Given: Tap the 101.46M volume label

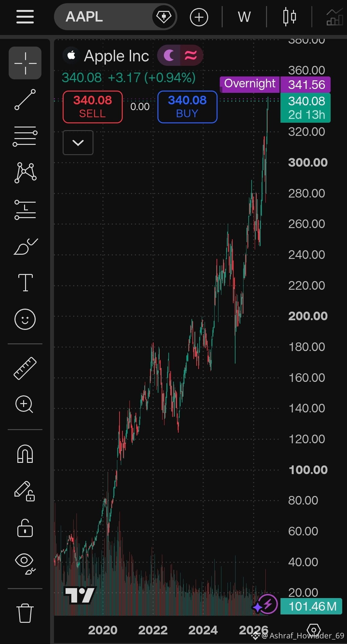Looking at the screenshot, I should pos(311,606).
